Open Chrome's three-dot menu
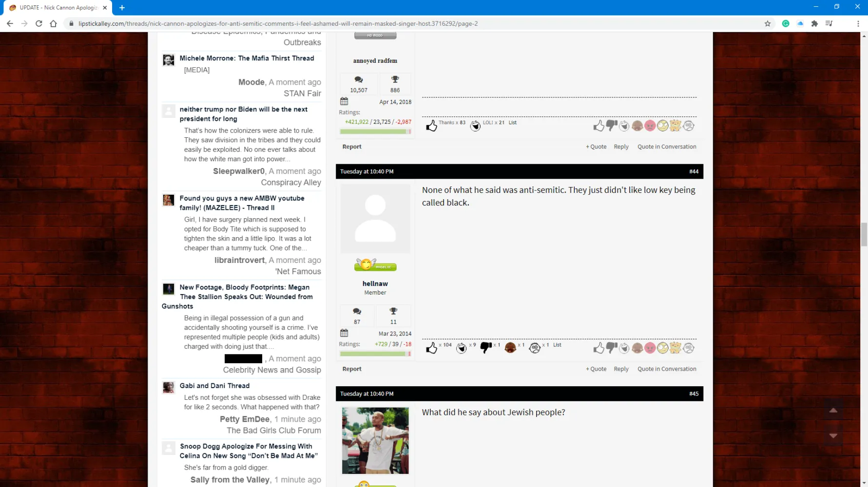Viewport: 868px width, 487px height. pos(858,23)
